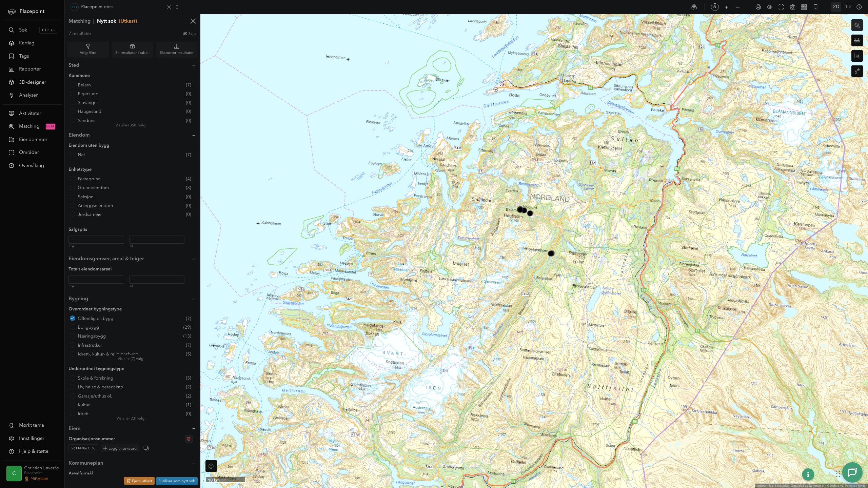
Task: Open the map location pin tool
Action: click(694, 7)
